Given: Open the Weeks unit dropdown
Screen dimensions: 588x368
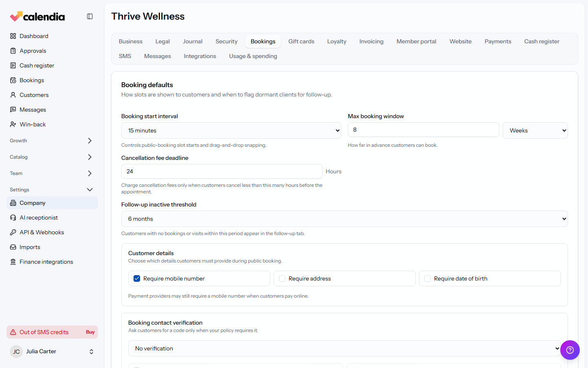Looking at the screenshot, I should [535, 130].
